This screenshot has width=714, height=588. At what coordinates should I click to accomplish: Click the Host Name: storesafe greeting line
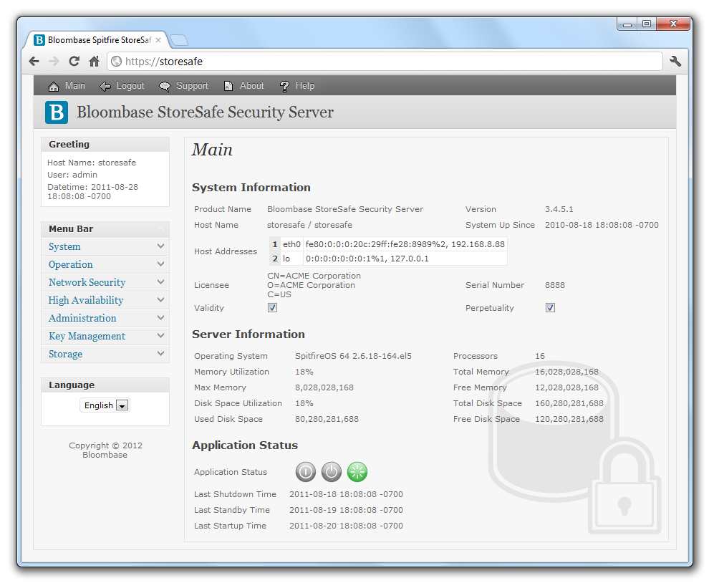click(92, 163)
